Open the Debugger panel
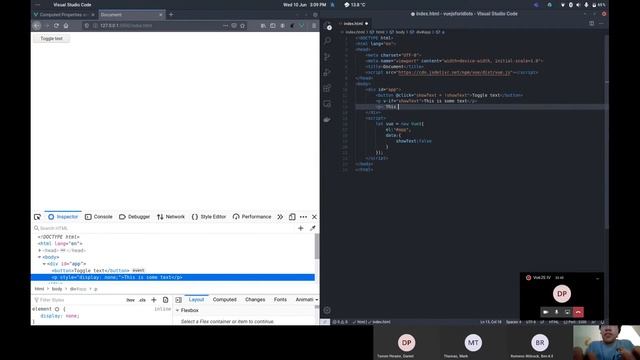Image resolution: width=640 pixels, height=360 pixels. point(134,217)
